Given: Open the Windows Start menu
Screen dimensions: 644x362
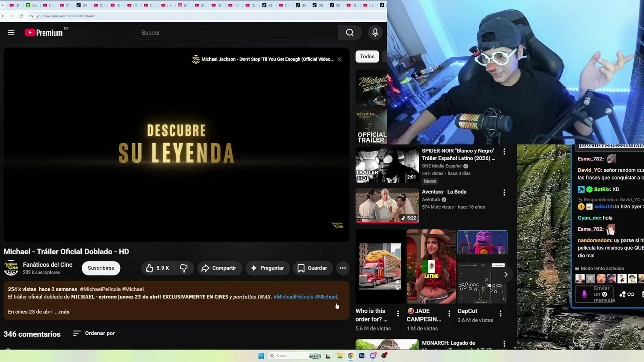Looking at the screenshot, I should click(261, 356).
